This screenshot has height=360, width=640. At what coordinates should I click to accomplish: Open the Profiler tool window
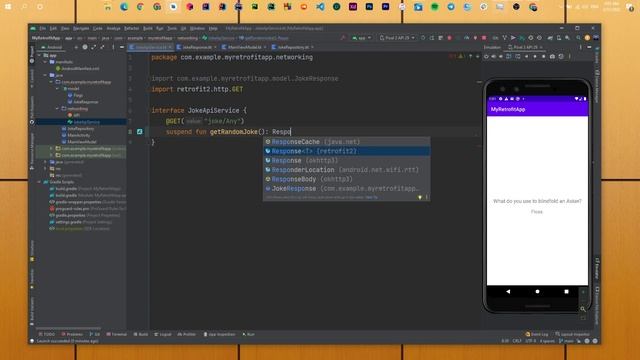pyautogui.click(x=187, y=334)
